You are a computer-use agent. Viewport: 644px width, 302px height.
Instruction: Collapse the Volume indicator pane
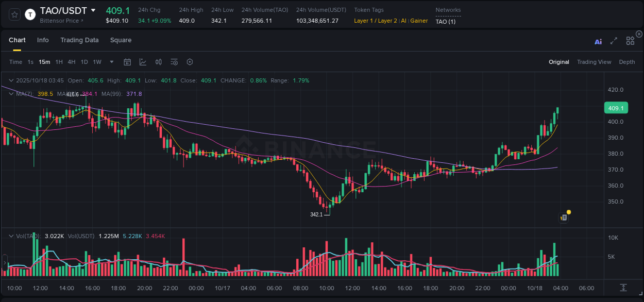pos(11,236)
